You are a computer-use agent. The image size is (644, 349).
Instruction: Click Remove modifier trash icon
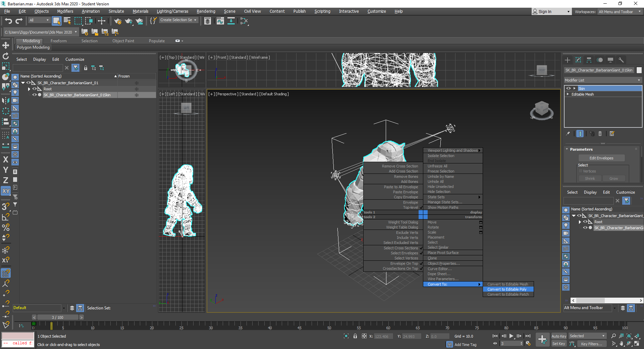[600, 134]
